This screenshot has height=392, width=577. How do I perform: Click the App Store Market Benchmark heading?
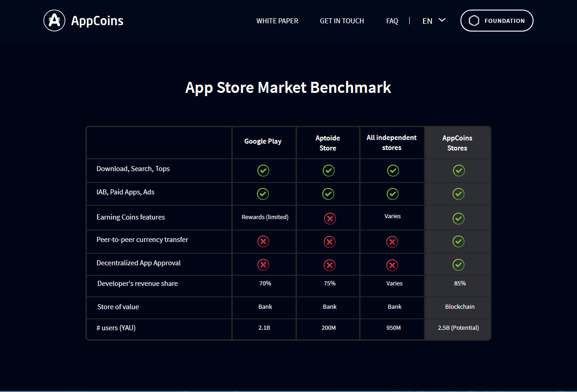(288, 87)
